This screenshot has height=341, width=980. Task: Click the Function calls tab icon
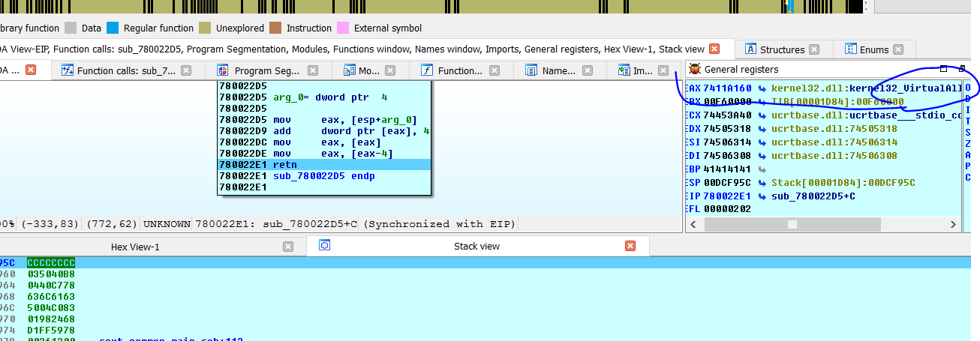tap(68, 70)
